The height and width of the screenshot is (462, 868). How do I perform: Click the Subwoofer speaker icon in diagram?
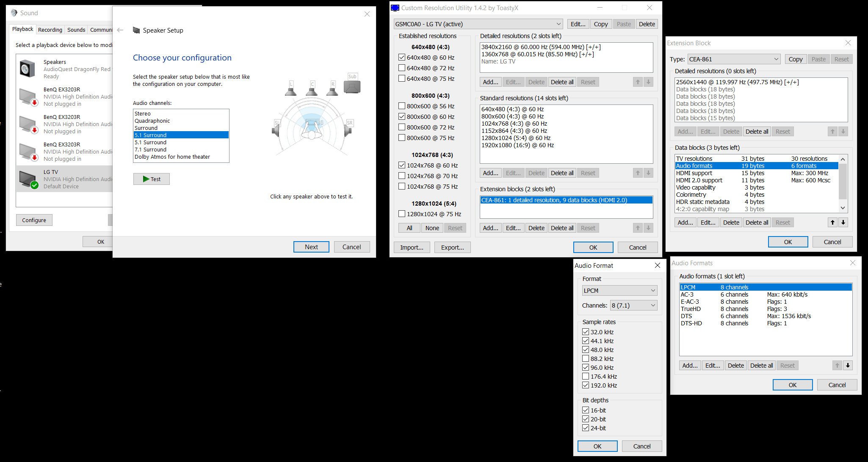click(352, 86)
